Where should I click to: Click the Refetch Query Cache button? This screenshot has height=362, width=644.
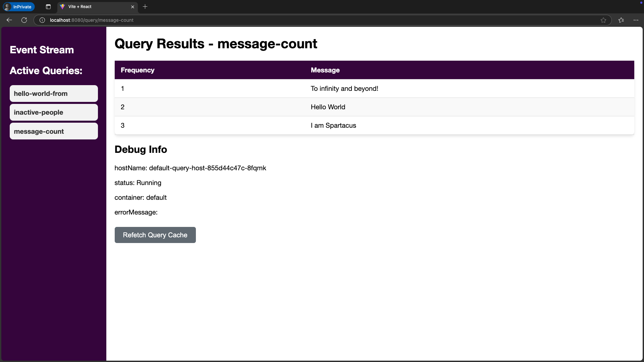point(155,235)
